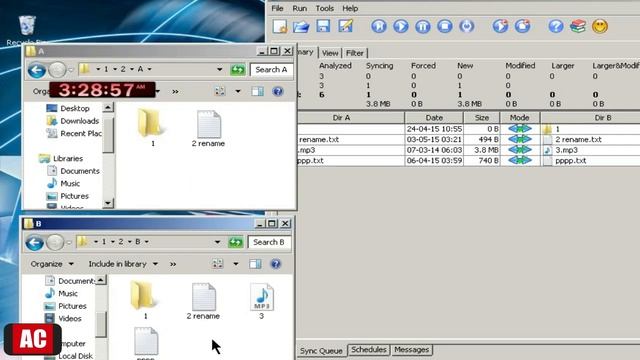Open folder 1 in window A
This screenshot has height=360, width=640.
pyautogui.click(x=152, y=128)
